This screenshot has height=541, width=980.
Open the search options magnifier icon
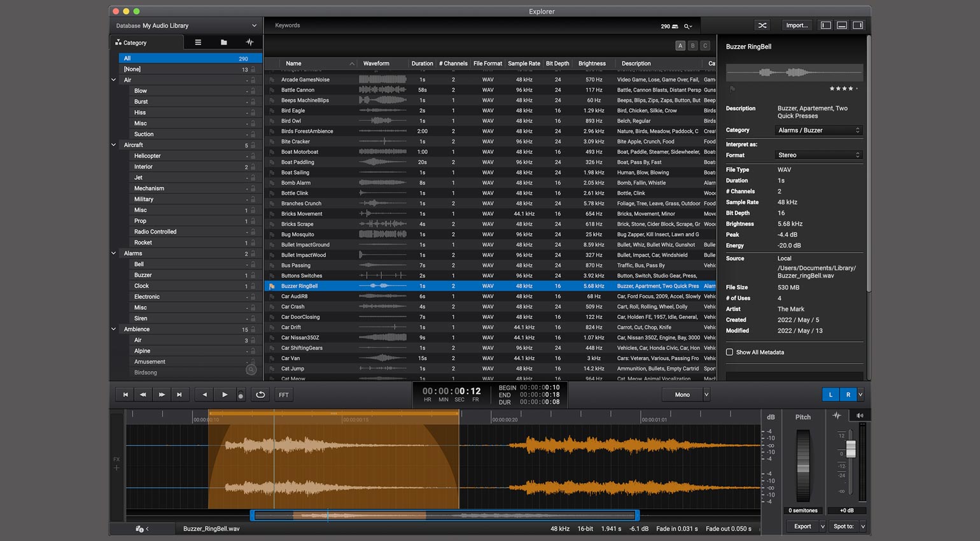click(688, 26)
